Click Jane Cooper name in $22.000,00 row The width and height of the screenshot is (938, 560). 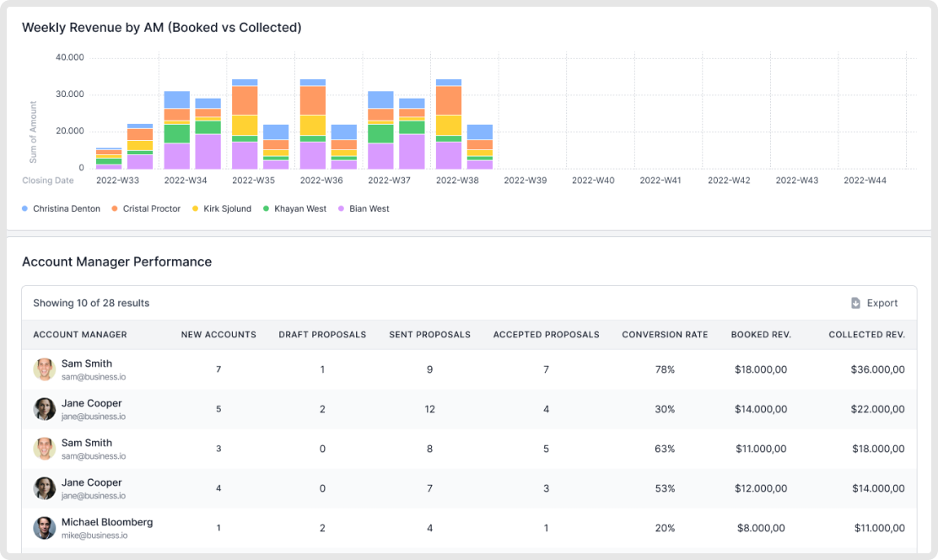pos(92,403)
